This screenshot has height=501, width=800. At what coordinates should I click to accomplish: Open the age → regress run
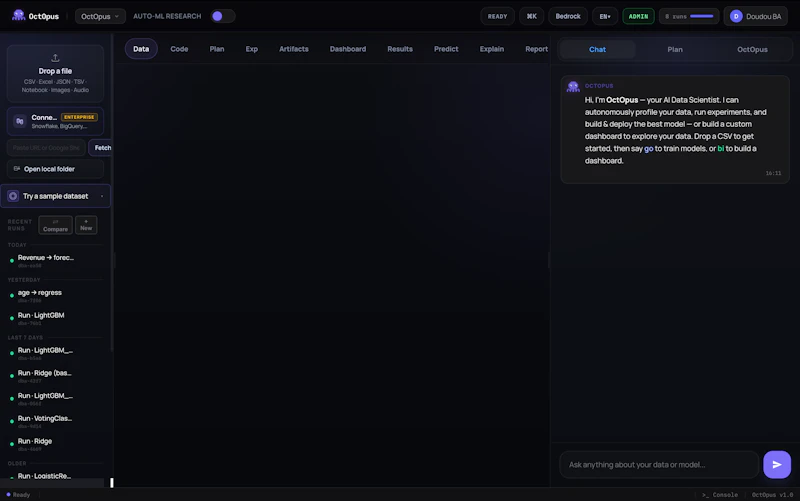tap(55, 296)
